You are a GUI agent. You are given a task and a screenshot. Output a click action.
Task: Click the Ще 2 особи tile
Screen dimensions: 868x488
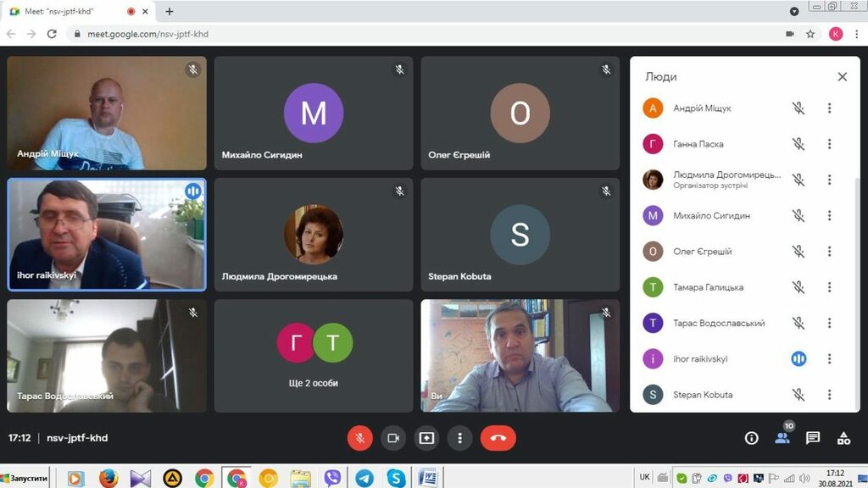314,356
